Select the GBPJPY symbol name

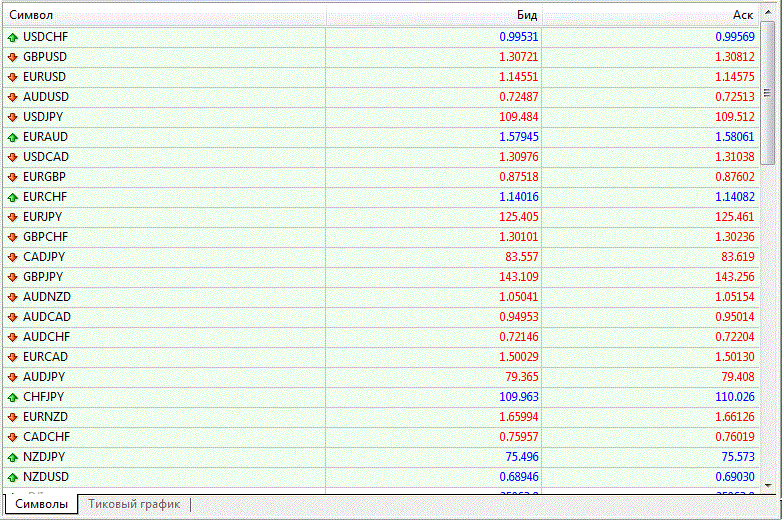(x=44, y=277)
